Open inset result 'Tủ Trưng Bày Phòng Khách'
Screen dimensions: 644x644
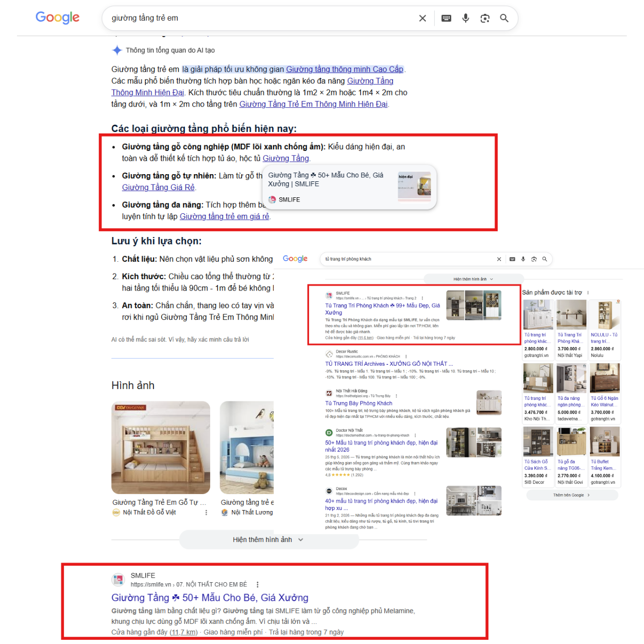359,403
